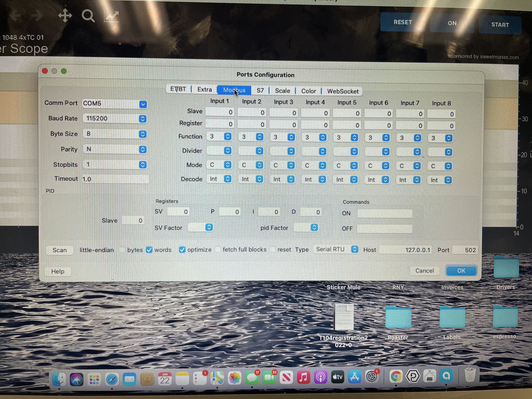Open the Comm Port dropdown

point(143,104)
